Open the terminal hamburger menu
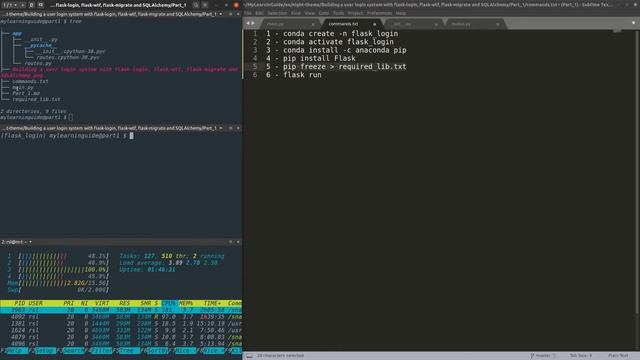 tap(205, 5)
